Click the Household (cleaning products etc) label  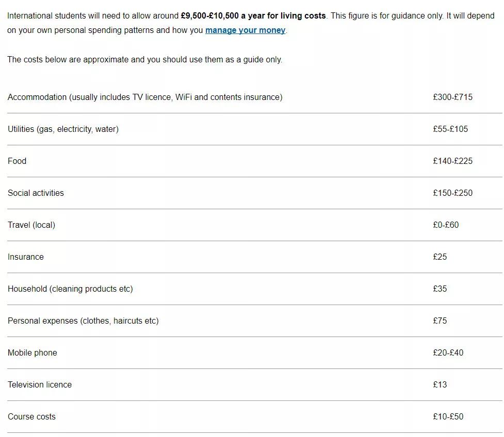(x=70, y=289)
